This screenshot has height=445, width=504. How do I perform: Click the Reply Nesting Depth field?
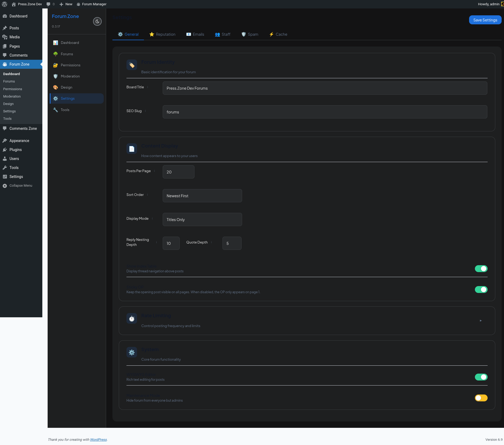(171, 243)
